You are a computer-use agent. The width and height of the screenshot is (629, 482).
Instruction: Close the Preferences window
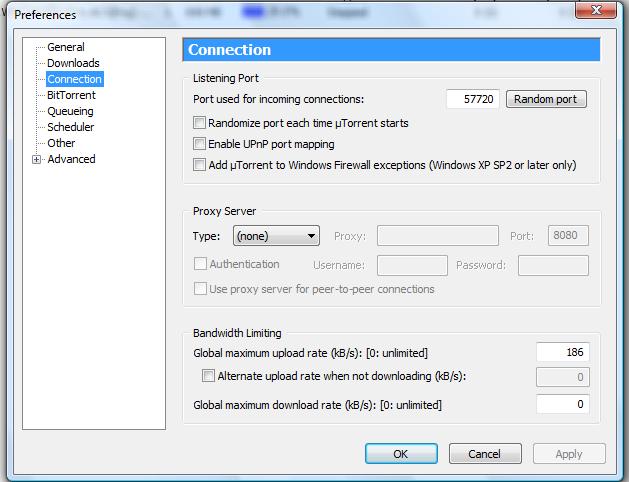pos(596,10)
